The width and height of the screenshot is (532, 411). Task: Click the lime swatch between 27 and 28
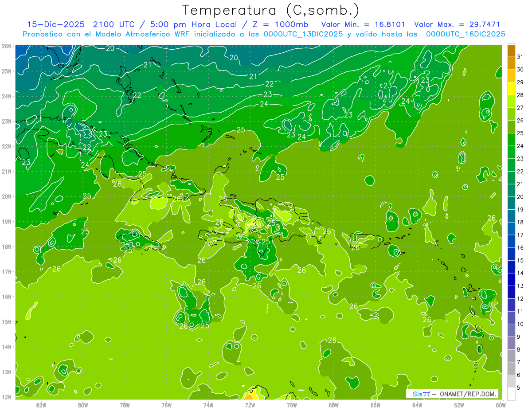point(511,102)
